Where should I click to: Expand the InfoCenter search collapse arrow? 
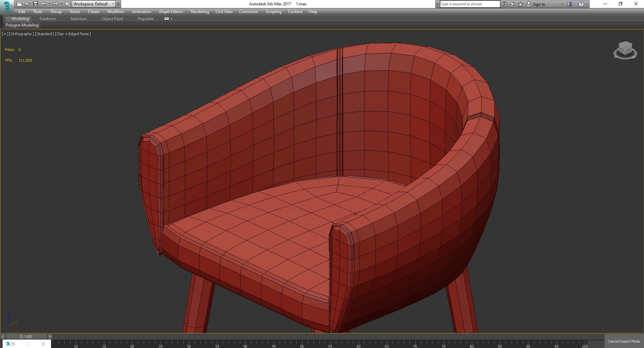point(437,4)
